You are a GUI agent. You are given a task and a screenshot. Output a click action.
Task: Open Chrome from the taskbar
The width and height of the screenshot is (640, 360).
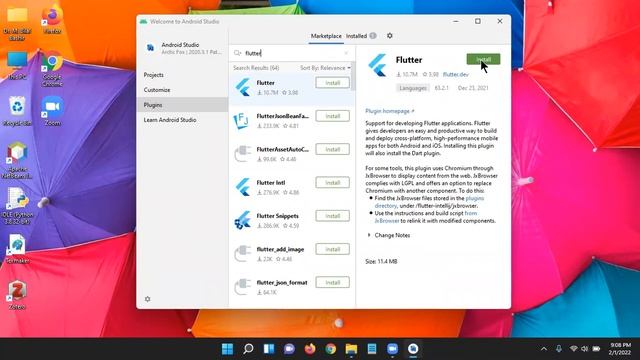(331, 349)
